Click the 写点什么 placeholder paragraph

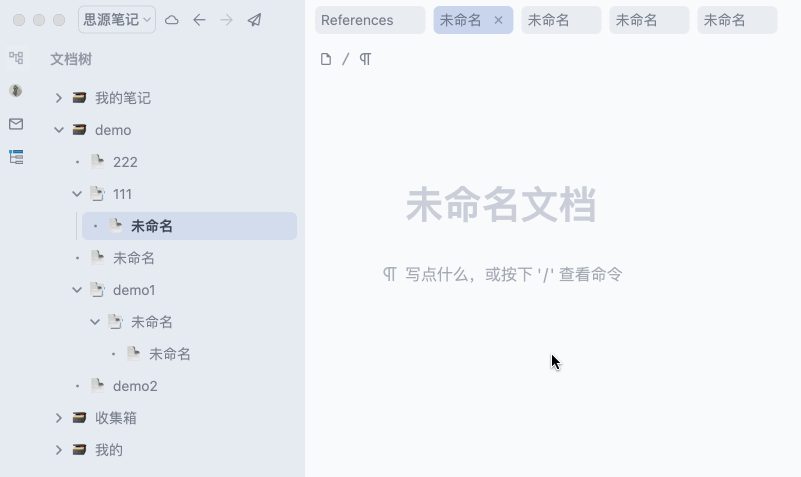point(513,274)
